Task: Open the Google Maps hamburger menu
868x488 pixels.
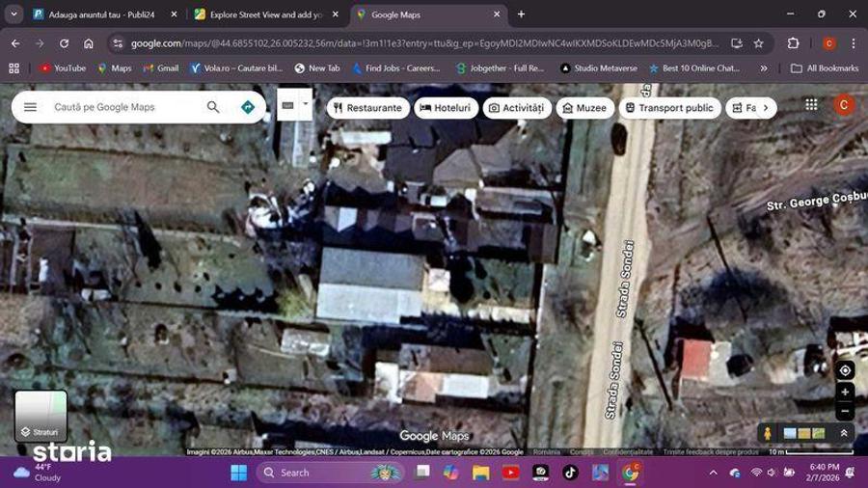Action: pyautogui.click(x=31, y=107)
